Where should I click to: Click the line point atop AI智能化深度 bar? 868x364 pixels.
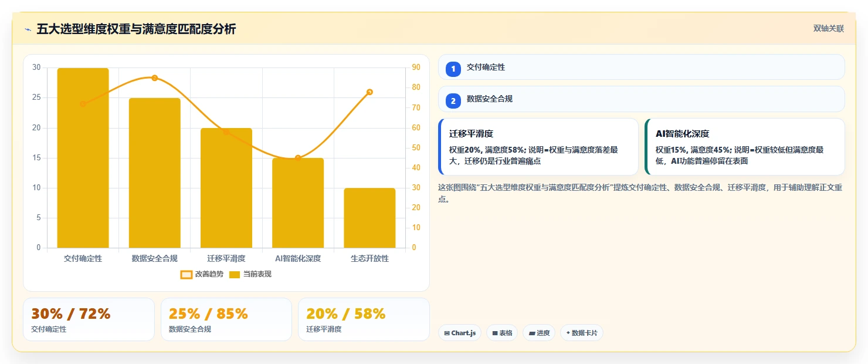pos(298,158)
